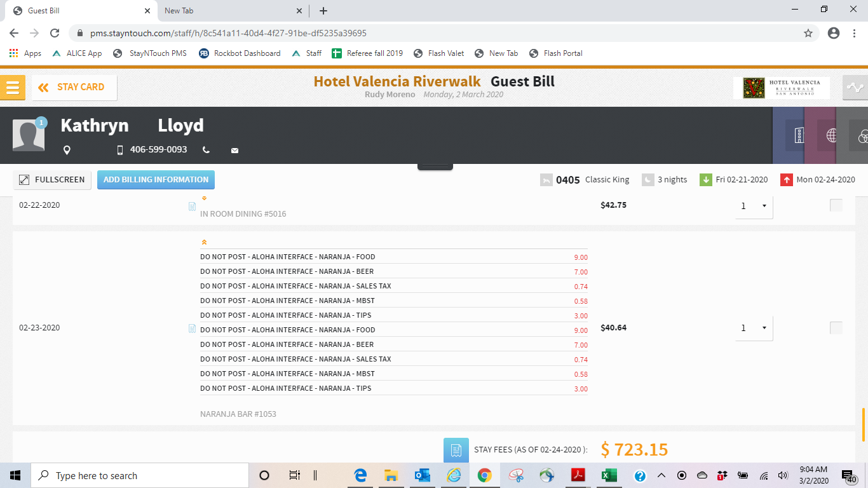Open Flash Portal bookmark

tap(555, 53)
